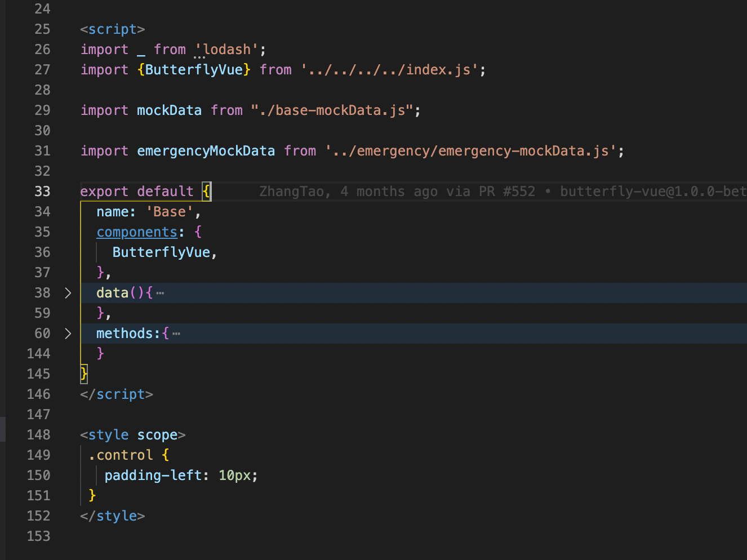Click the .control CSS selector

[121, 455]
